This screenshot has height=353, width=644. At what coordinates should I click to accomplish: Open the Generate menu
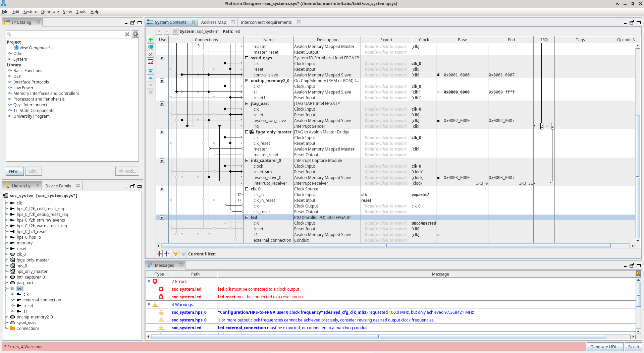click(x=50, y=12)
